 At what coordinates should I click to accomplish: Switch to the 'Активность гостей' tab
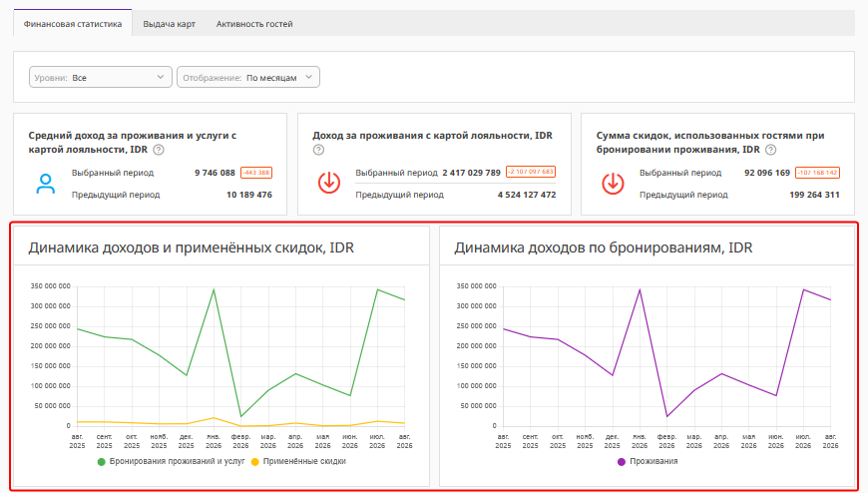254,24
